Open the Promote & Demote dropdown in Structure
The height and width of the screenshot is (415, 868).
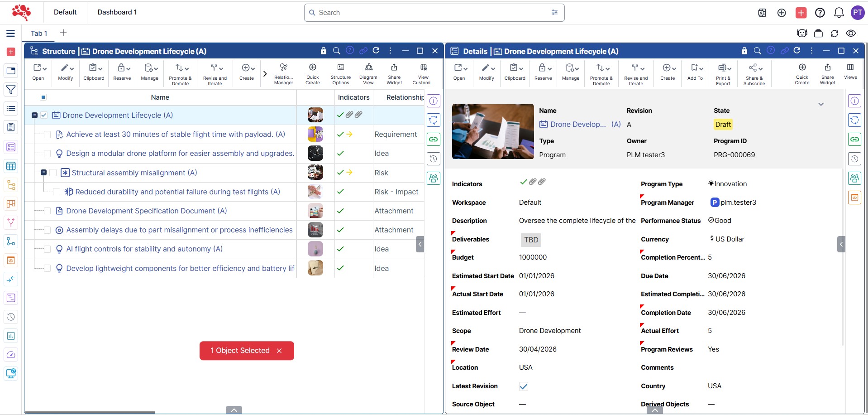pyautogui.click(x=180, y=73)
